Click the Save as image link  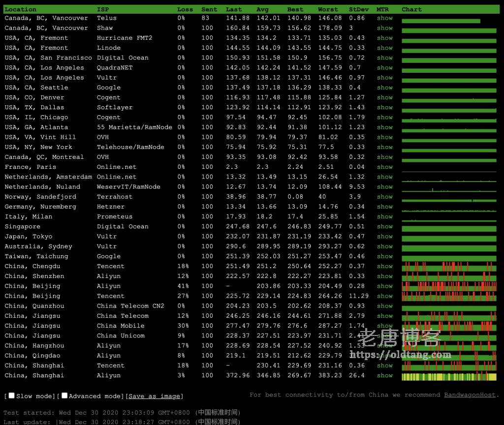click(x=154, y=396)
